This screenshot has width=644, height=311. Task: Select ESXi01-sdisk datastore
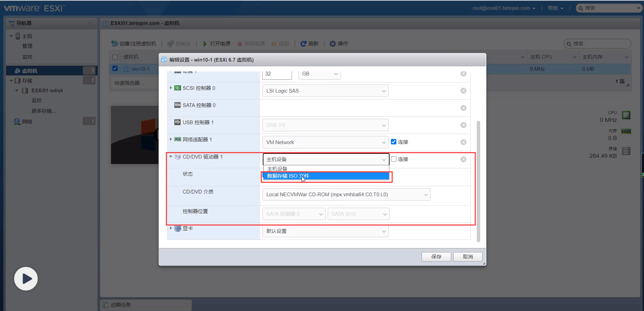(x=47, y=90)
